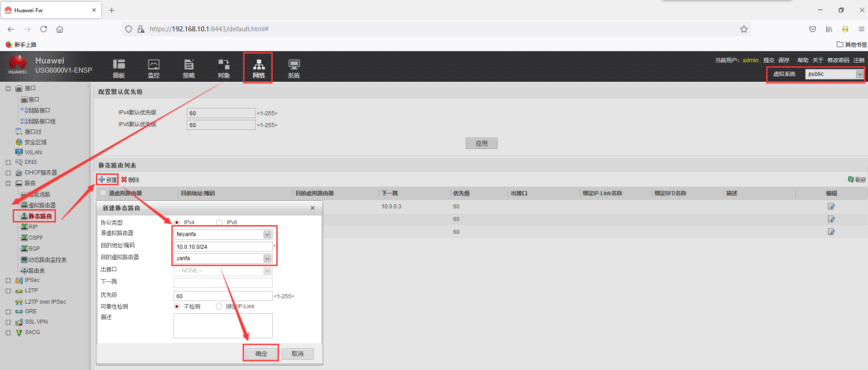The image size is (868, 370).
Task: Click the 注销 logout link
Action: [859, 60]
